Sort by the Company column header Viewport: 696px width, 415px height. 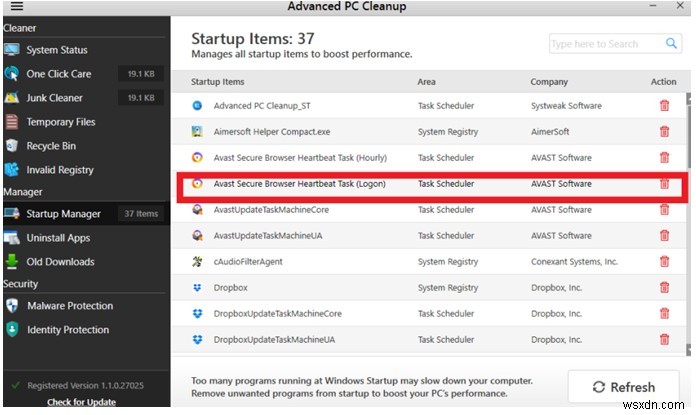551,82
